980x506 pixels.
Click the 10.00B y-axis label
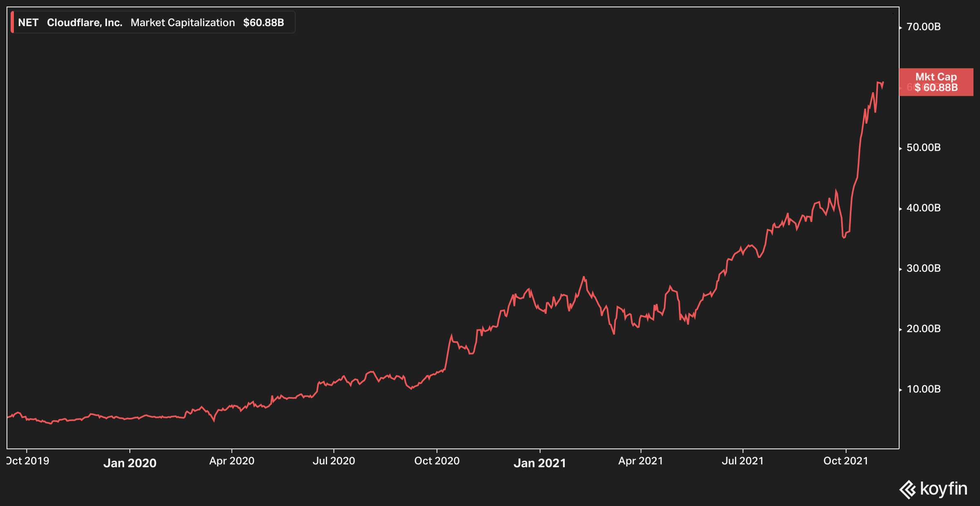(923, 389)
